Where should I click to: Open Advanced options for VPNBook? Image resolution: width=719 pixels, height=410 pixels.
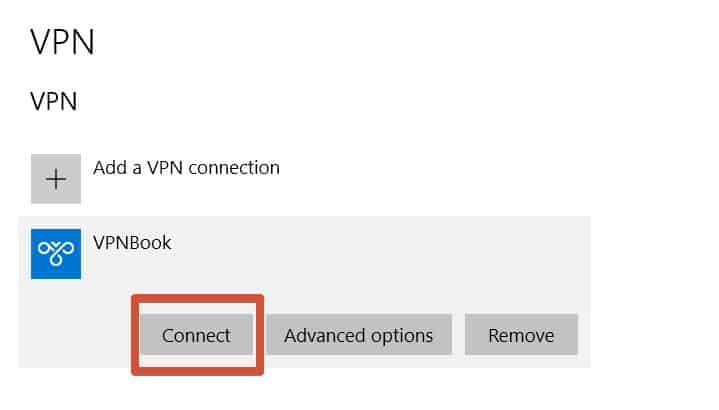[359, 335]
